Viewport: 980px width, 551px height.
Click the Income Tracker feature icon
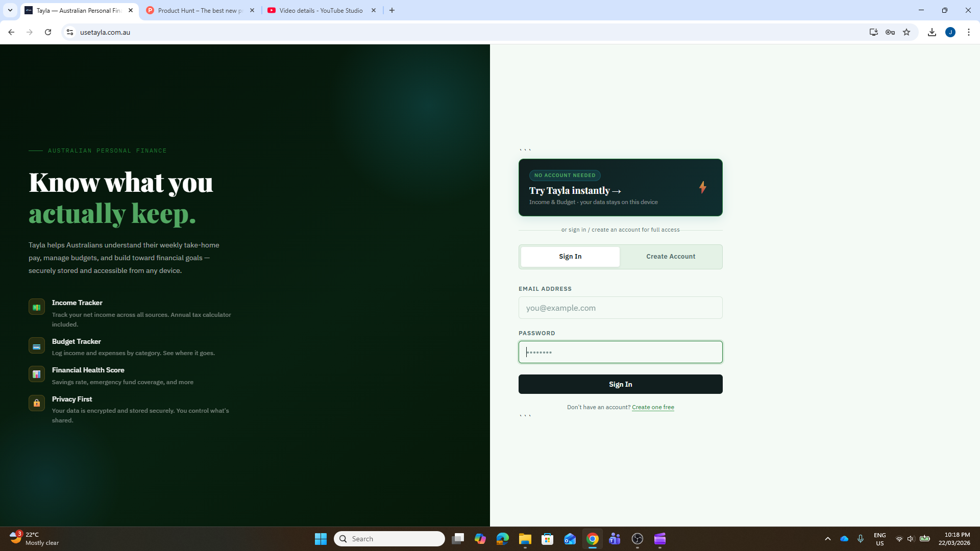pyautogui.click(x=36, y=307)
